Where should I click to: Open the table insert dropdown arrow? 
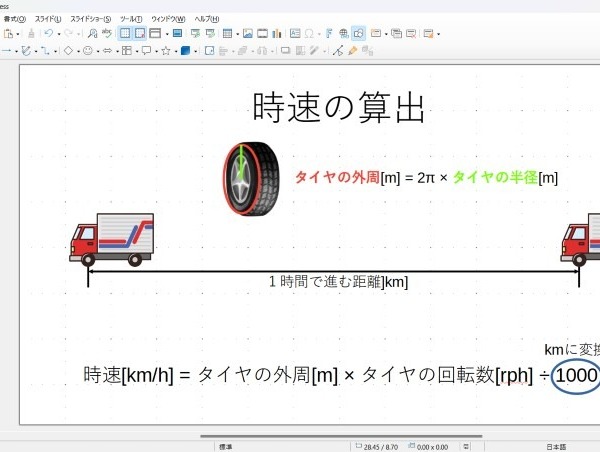[x=237, y=34]
